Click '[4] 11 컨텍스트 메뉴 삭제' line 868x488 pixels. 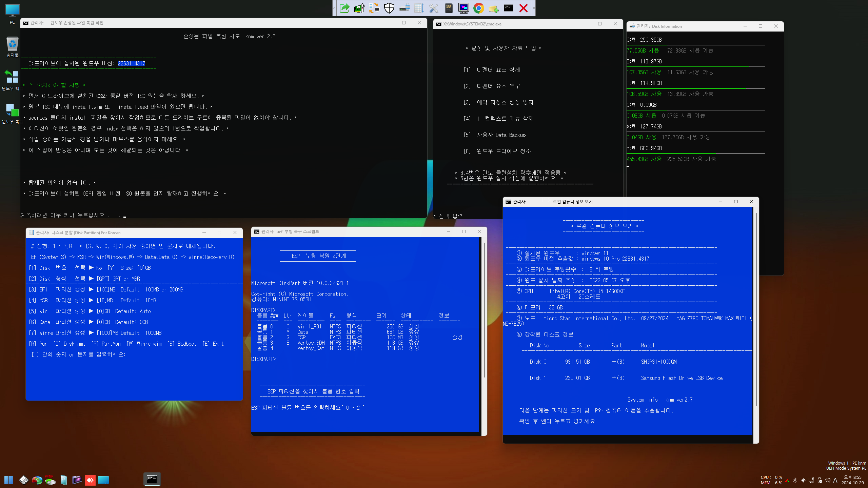[498, 119]
